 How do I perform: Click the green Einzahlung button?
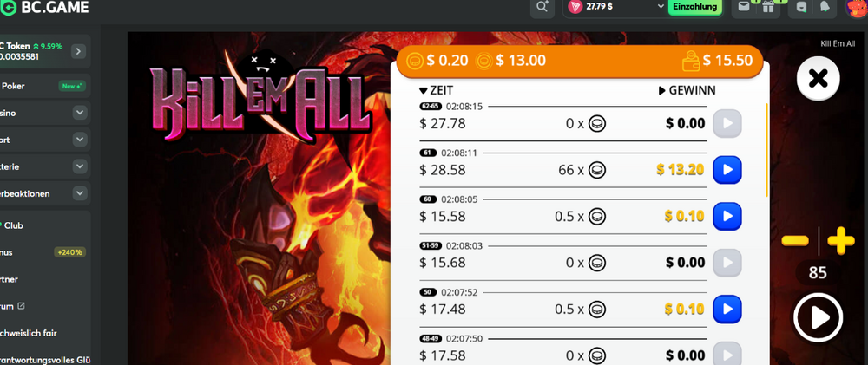pyautogui.click(x=695, y=7)
